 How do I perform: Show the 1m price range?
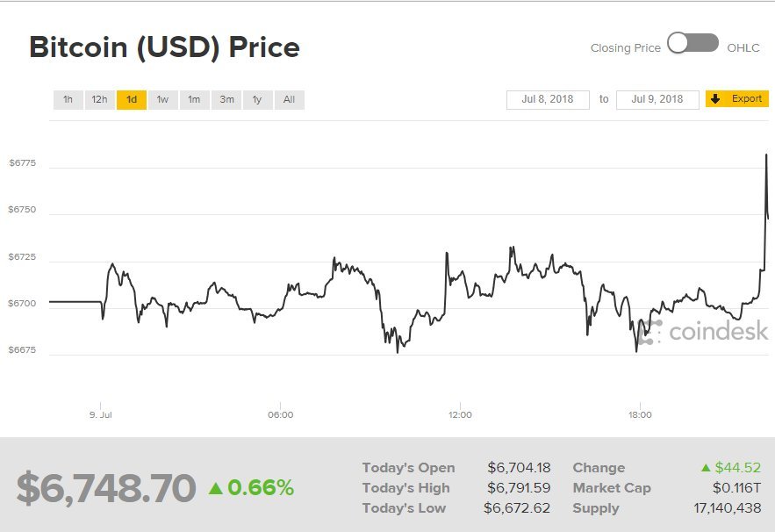(195, 100)
